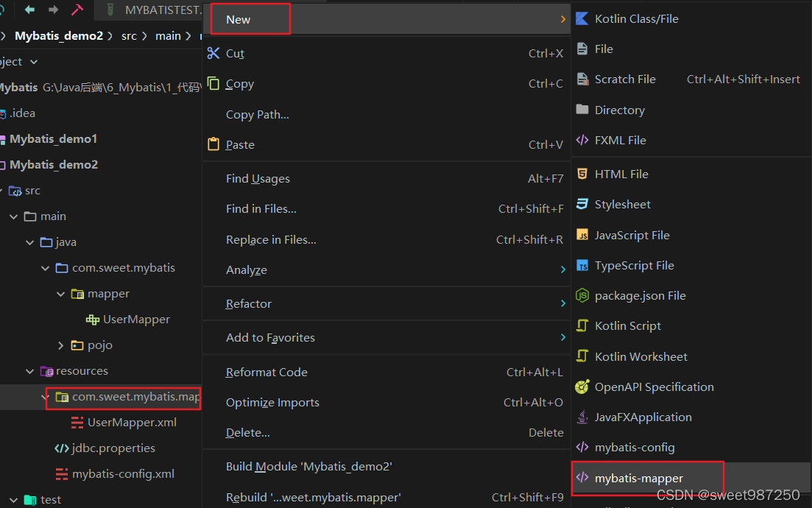Select the UserMapper.xml file name
The width and height of the screenshot is (812, 508).
click(132, 423)
